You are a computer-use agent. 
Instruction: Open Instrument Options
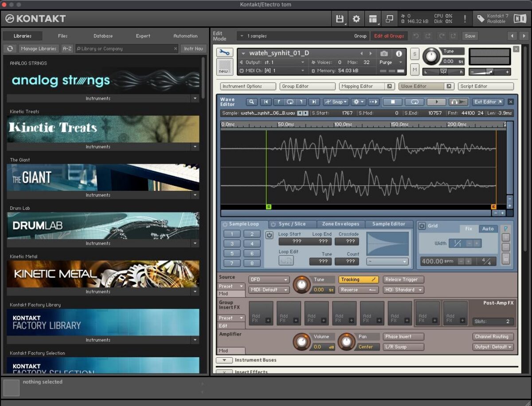[x=247, y=86]
